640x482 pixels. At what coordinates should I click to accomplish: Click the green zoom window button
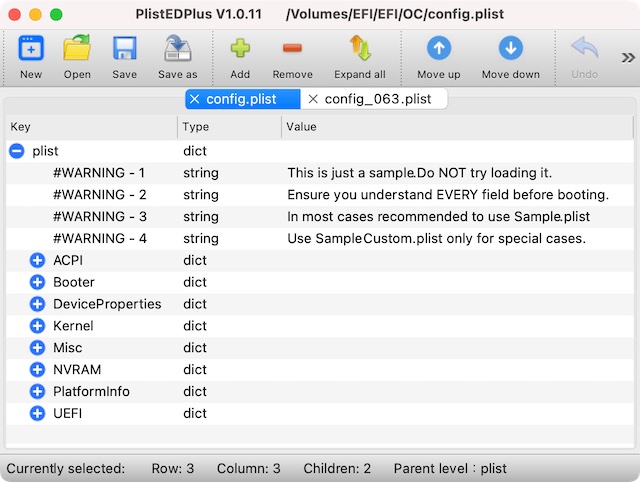coord(56,15)
